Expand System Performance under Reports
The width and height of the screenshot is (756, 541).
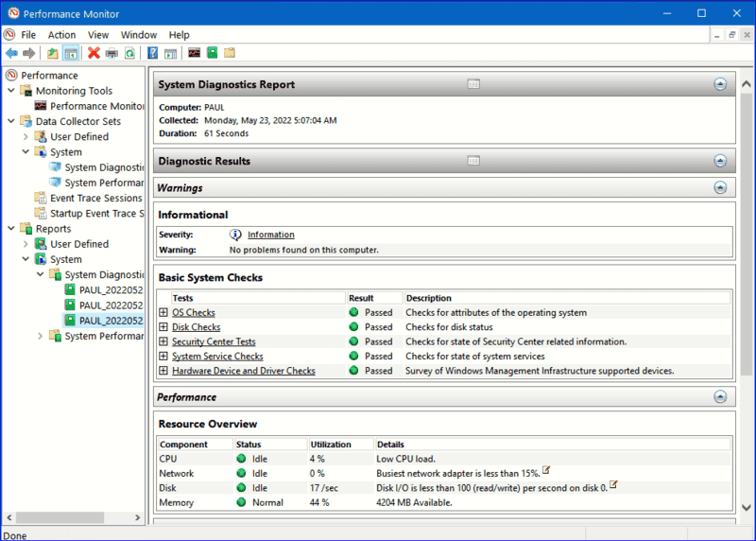pyautogui.click(x=41, y=336)
